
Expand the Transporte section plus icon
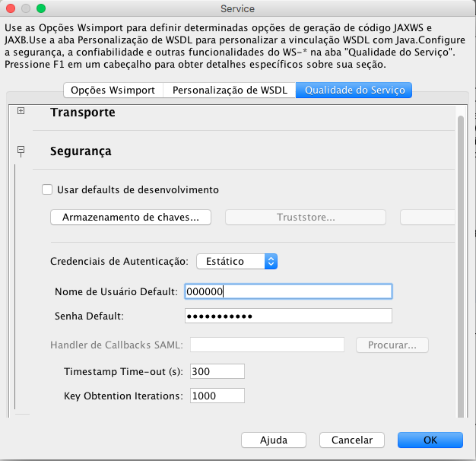(x=21, y=111)
